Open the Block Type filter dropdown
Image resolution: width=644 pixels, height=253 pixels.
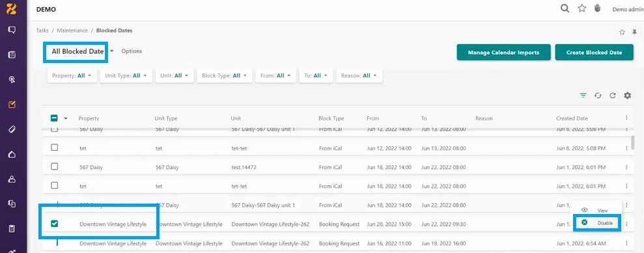224,75
